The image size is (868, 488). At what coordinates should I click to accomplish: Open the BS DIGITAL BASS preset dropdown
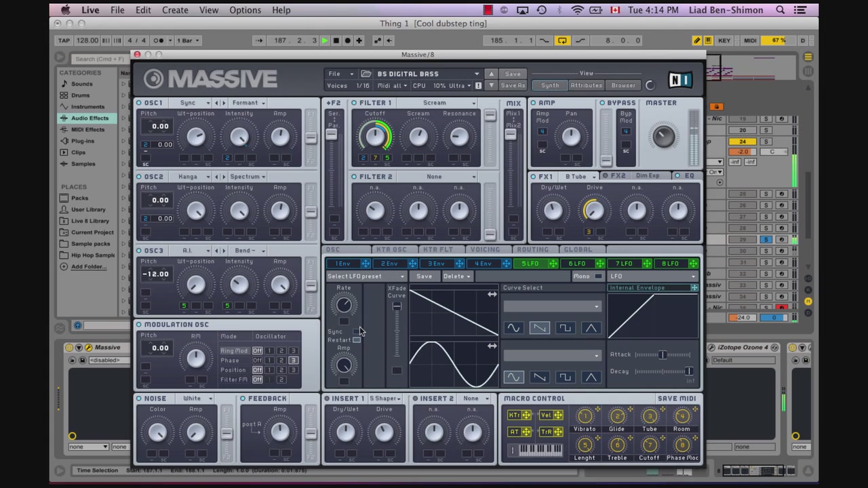pos(428,74)
